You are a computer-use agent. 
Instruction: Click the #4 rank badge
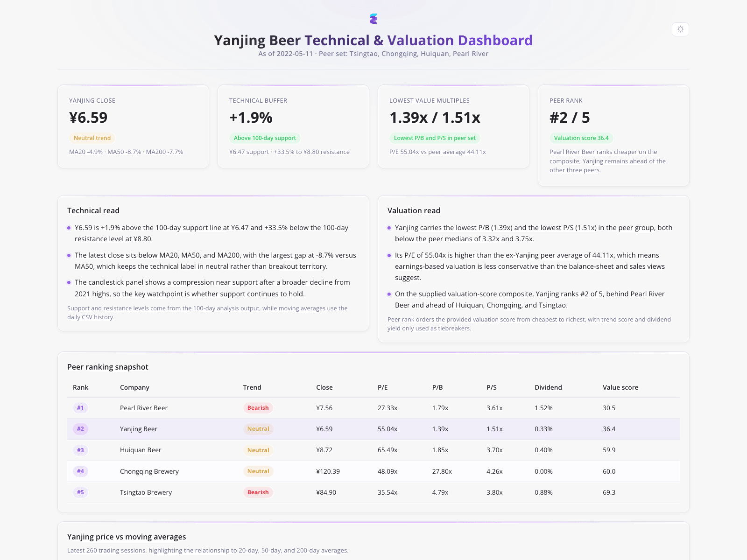coord(80,471)
